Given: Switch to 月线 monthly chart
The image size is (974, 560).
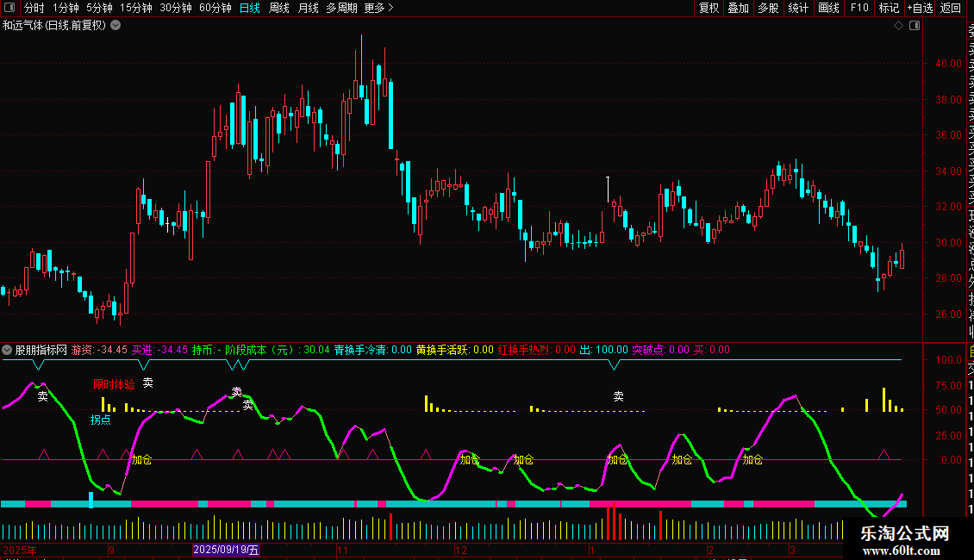Looking at the screenshot, I should (x=308, y=8).
